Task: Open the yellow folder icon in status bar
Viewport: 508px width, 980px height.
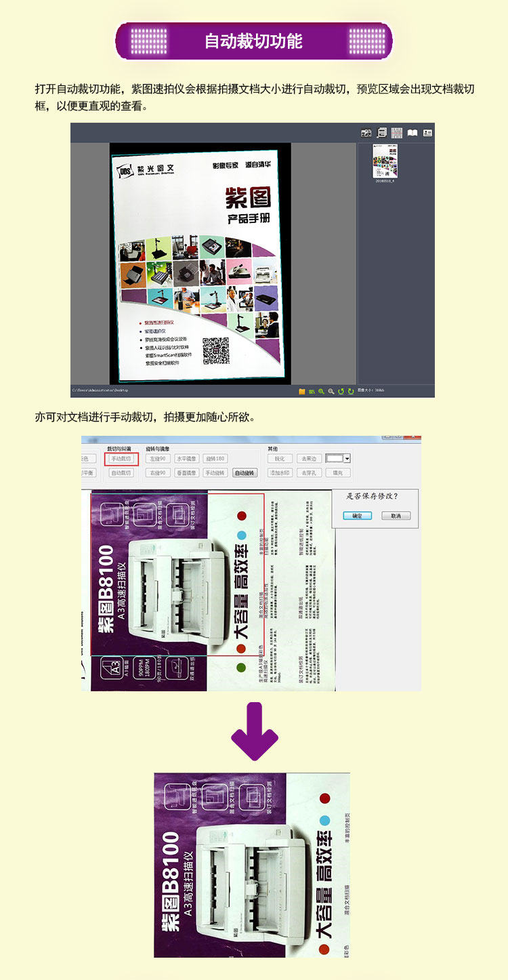Action: [x=302, y=391]
